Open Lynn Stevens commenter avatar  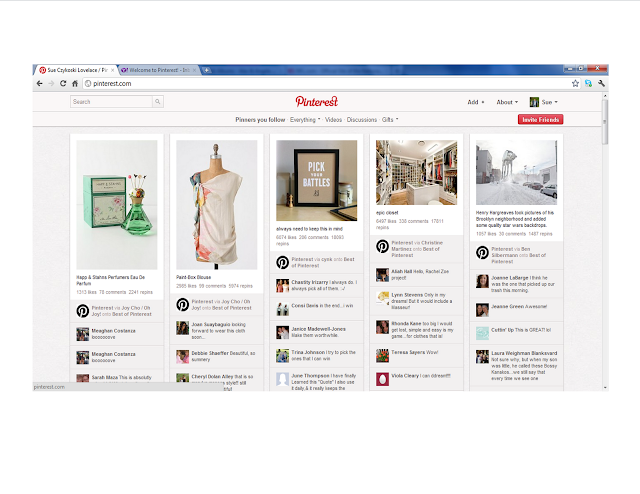tap(382, 298)
